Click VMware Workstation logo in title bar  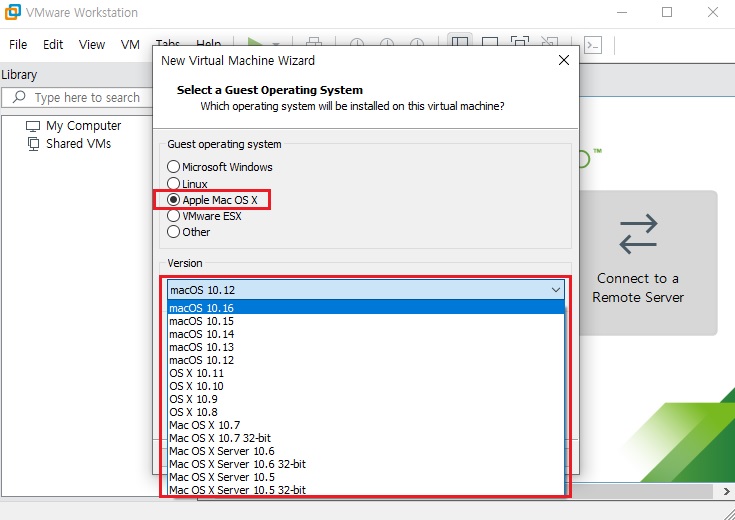[x=13, y=12]
